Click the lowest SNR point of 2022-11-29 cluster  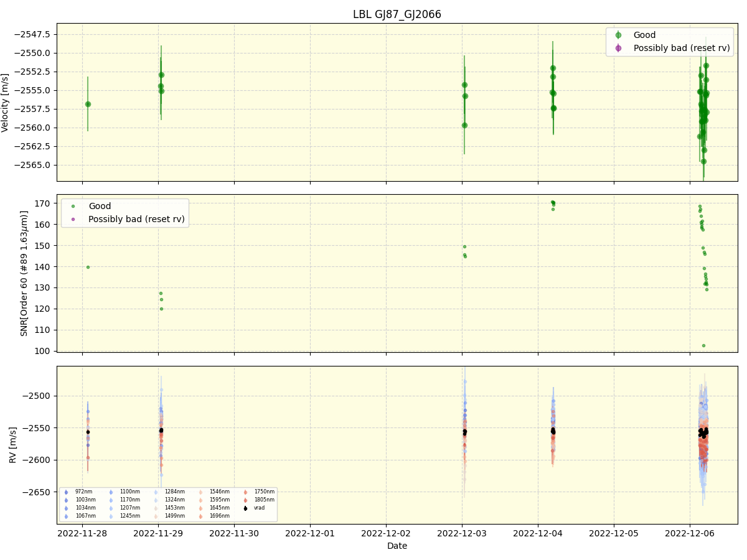[161, 309]
